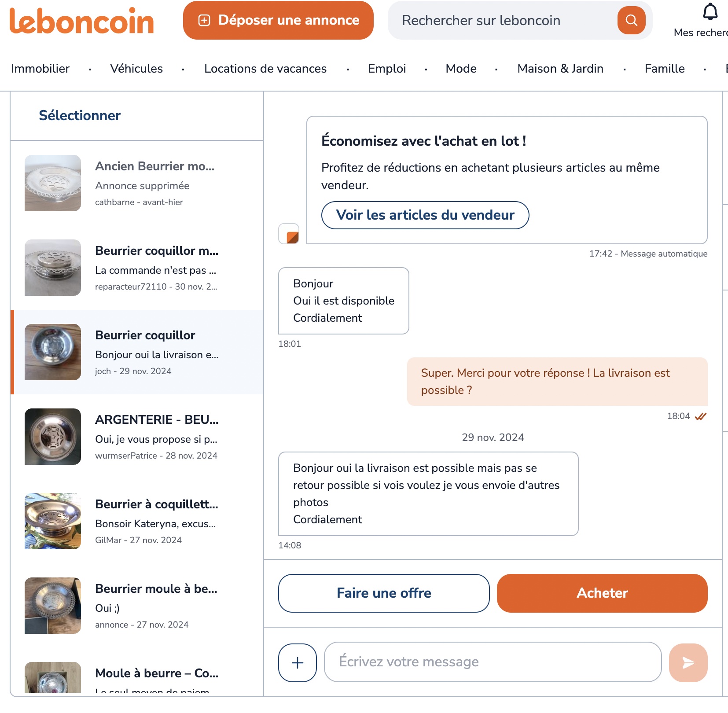Open the Emploi category
The image size is (728, 713).
point(387,69)
